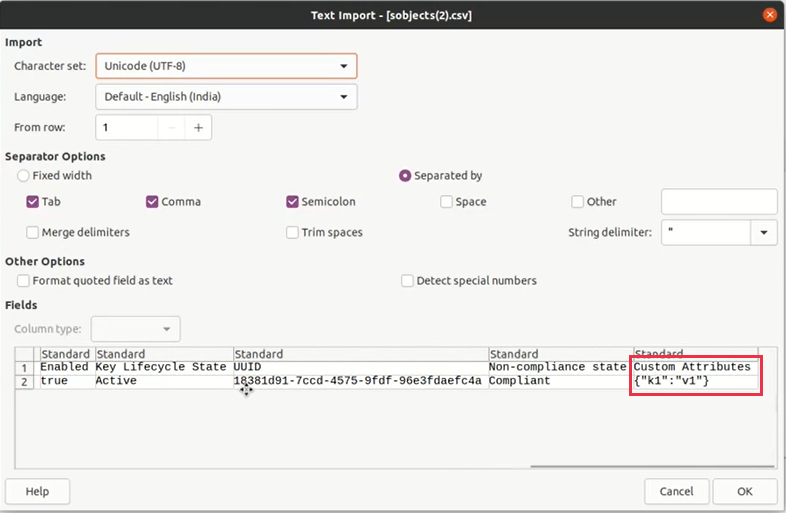Close the Text Import dialog
786x513 pixels.
769,15
